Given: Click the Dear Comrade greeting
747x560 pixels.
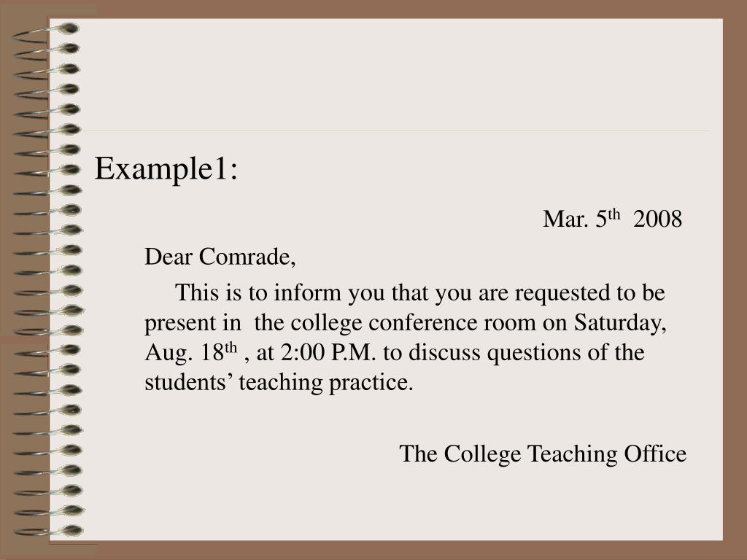Looking at the screenshot, I should [220, 257].
